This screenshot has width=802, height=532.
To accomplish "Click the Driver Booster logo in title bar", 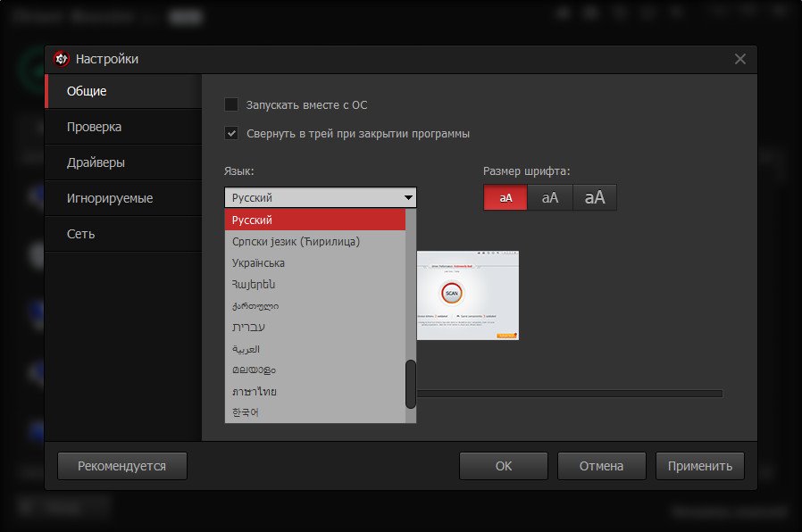I will [x=62, y=59].
